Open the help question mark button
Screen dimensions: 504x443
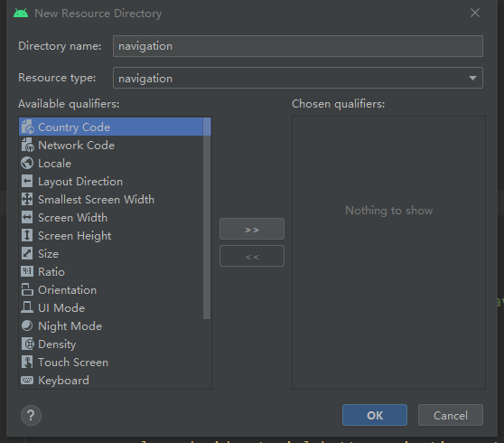coord(31,415)
